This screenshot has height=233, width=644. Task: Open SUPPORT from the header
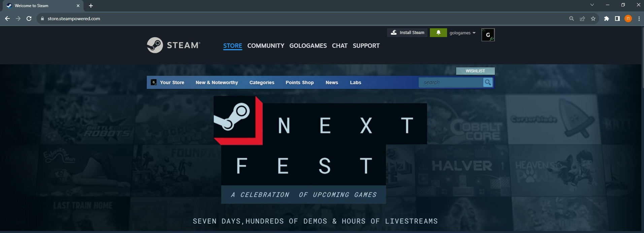click(366, 45)
